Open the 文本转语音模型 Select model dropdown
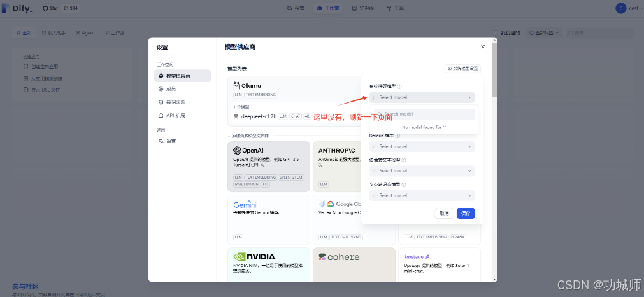The image size is (644, 297). pyautogui.click(x=422, y=195)
